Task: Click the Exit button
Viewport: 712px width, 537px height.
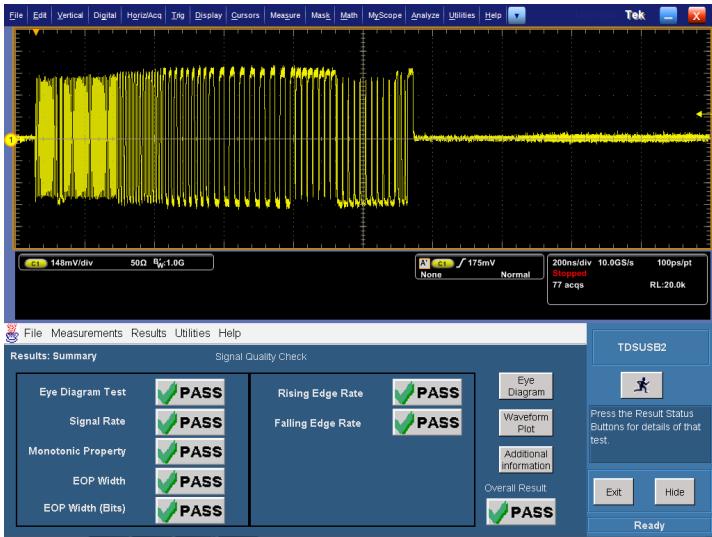Action: pyautogui.click(x=613, y=492)
